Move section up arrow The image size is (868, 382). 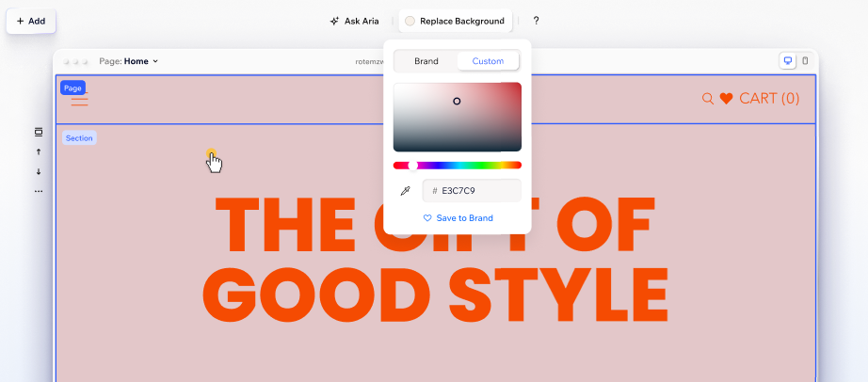[39, 151]
